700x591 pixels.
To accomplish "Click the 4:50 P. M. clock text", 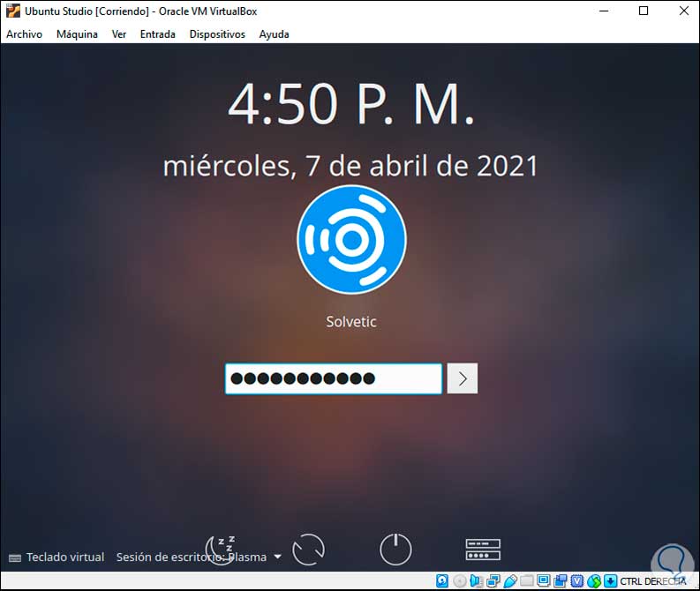I will [x=351, y=104].
